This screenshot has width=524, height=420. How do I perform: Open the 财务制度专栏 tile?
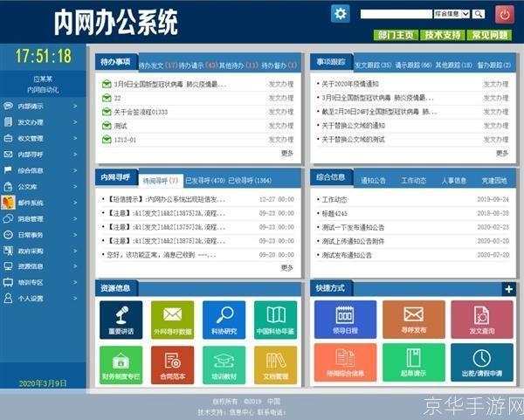coord(121,365)
